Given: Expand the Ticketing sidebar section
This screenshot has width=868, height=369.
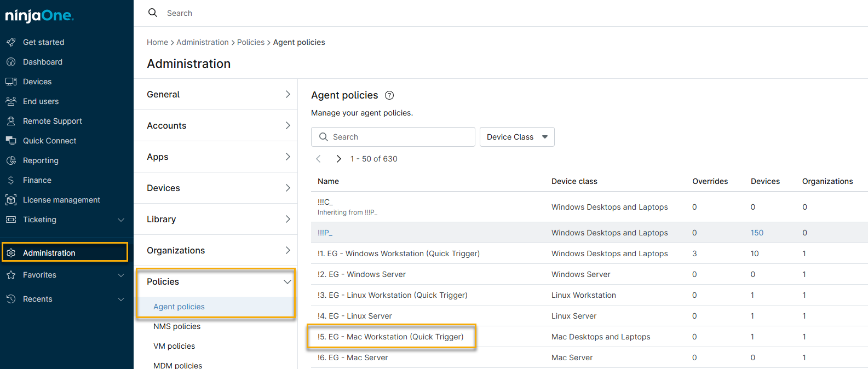Looking at the screenshot, I should [x=121, y=220].
